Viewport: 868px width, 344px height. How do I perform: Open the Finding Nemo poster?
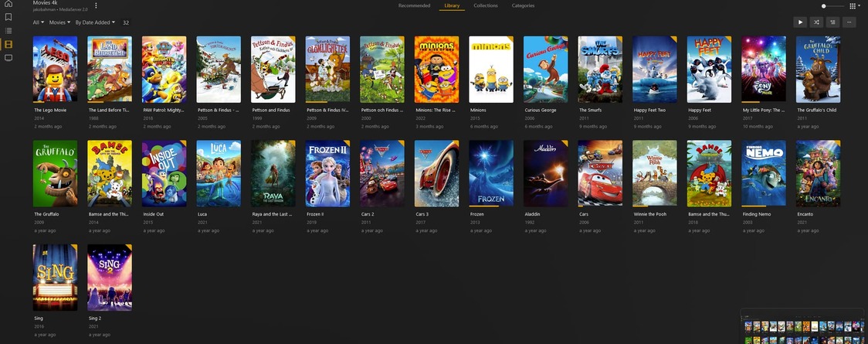click(764, 173)
